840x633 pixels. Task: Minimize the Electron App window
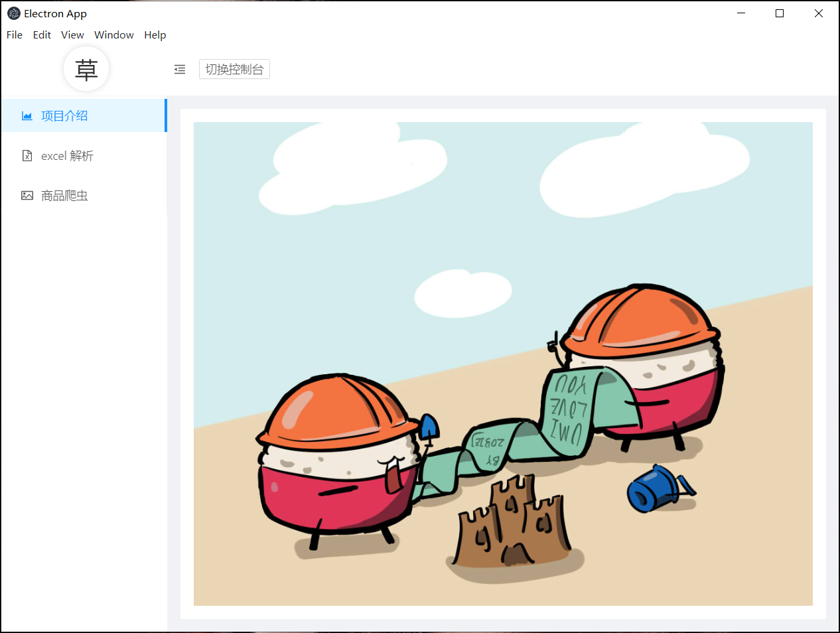(741, 13)
